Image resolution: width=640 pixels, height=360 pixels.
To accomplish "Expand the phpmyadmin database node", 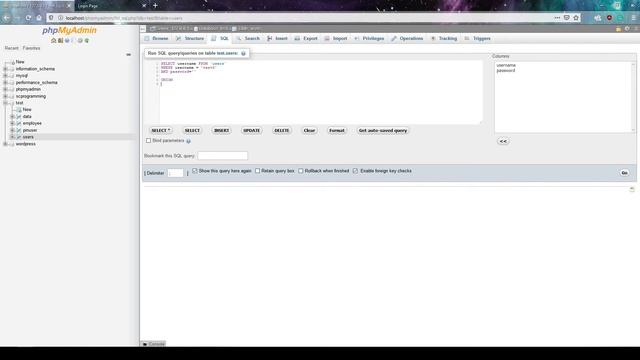I will [5, 89].
